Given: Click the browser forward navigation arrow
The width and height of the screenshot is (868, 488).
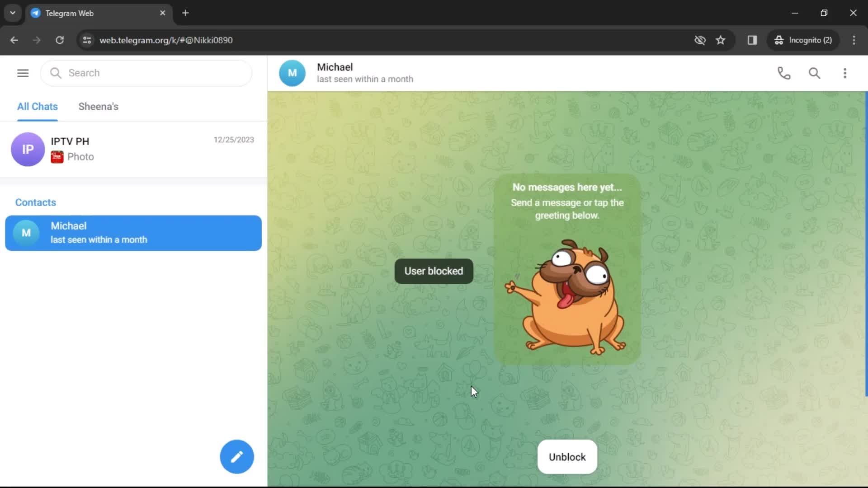Looking at the screenshot, I should click(37, 40).
